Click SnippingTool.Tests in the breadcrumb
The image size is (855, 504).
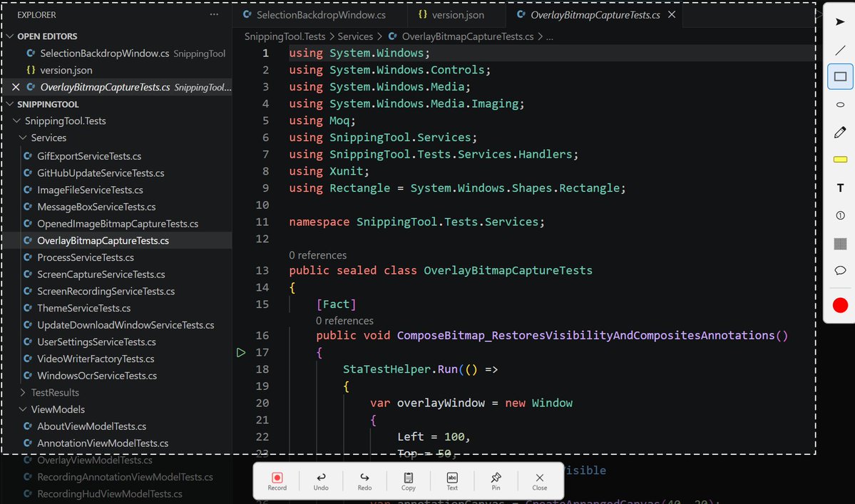285,36
